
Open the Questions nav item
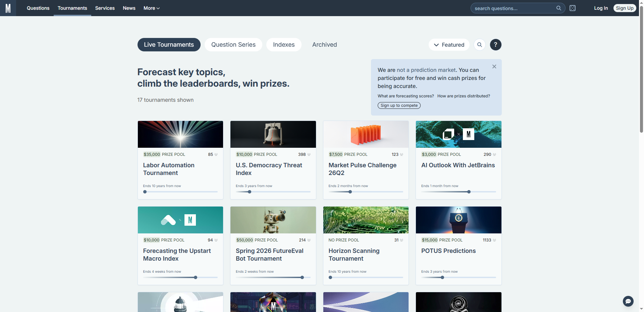pyautogui.click(x=38, y=8)
